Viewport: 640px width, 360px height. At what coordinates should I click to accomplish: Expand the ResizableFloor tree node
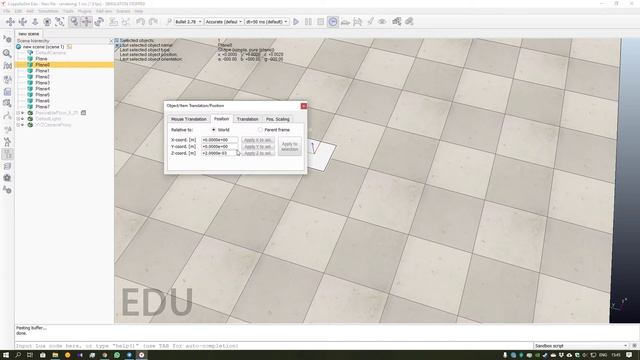point(18,113)
